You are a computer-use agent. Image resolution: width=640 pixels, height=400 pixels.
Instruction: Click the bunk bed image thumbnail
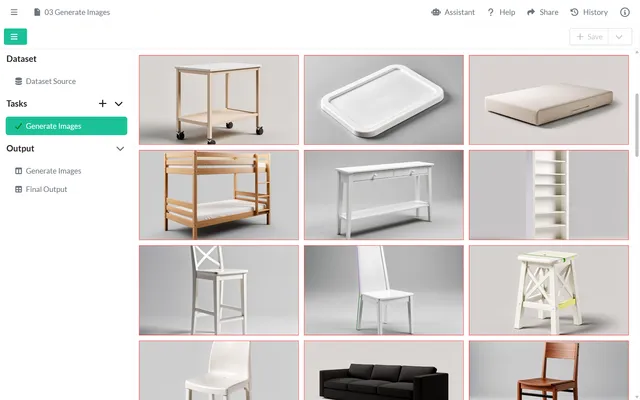pyautogui.click(x=219, y=195)
